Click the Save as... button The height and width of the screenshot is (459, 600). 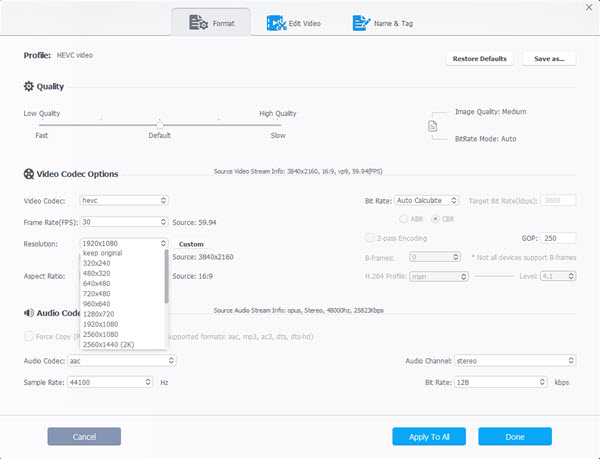pyautogui.click(x=549, y=59)
